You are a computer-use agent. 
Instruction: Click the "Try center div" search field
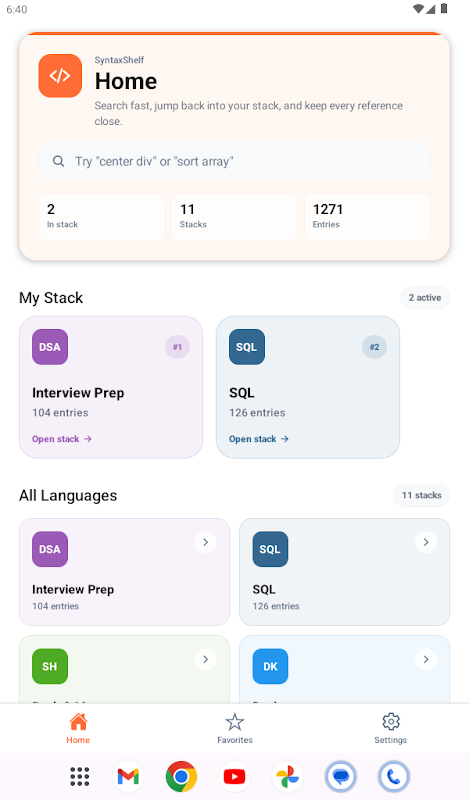click(x=234, y=161)
